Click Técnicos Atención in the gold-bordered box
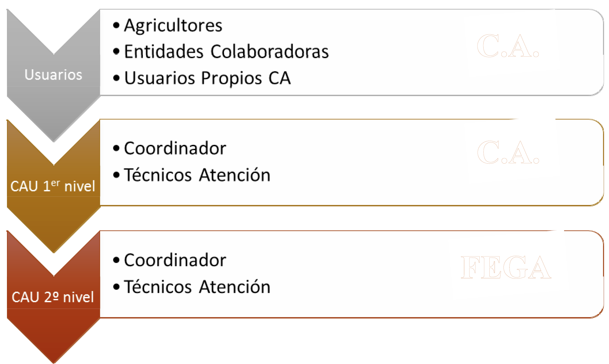The width and height of the screenshot is (609, 364). coord(197,175)
